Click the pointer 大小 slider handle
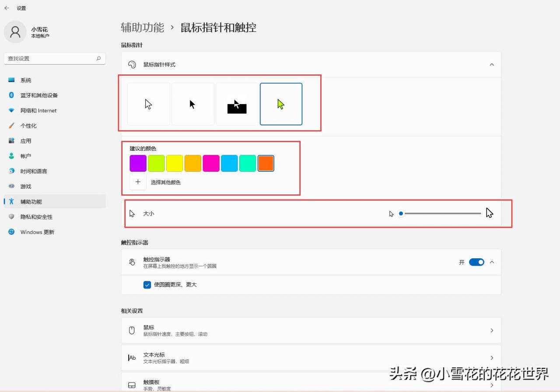 [x=401, y=214]
